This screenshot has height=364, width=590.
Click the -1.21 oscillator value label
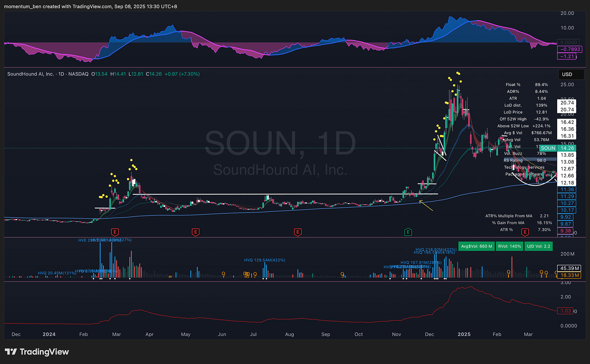pyautogui.click(x=567, y=56)
